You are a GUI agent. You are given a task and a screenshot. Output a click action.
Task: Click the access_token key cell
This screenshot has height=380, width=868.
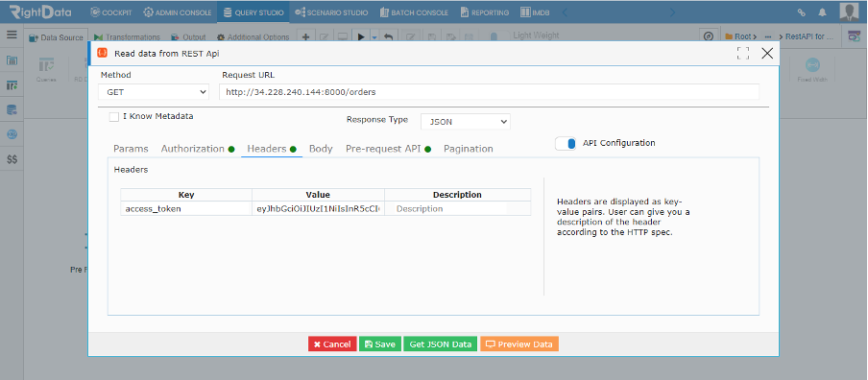tap(186, 208)
